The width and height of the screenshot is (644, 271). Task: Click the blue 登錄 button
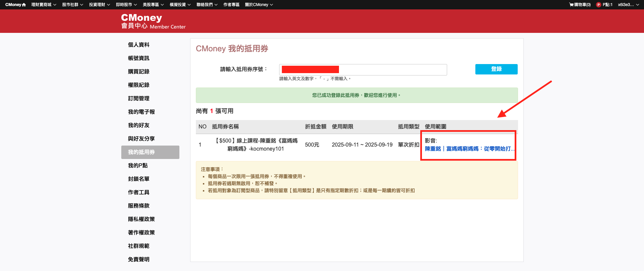[496, 69]
